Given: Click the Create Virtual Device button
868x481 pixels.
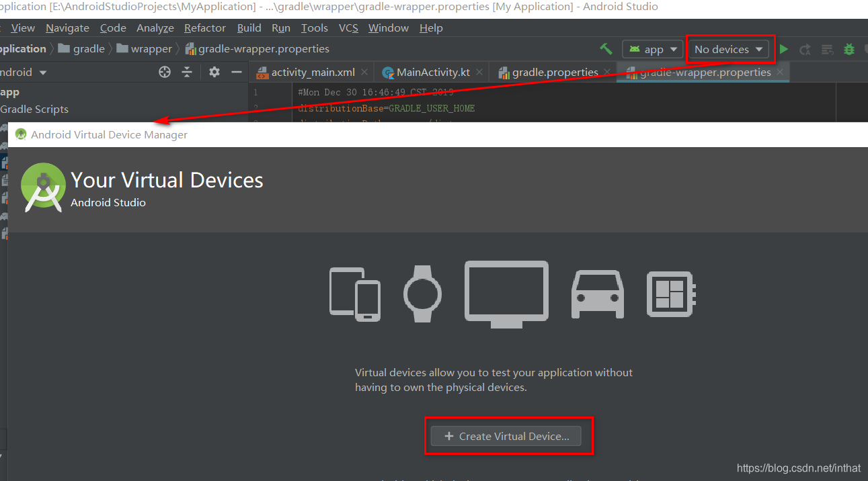Looking at the screenshot, I should point(506,436).
